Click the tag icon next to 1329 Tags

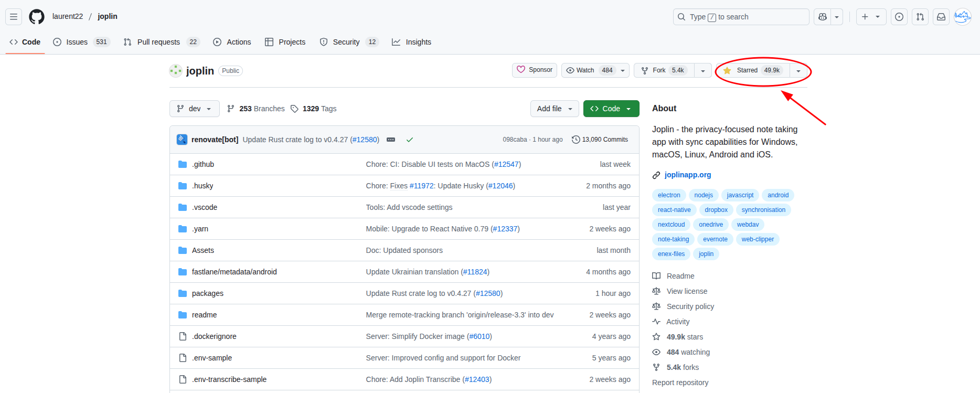295,109
